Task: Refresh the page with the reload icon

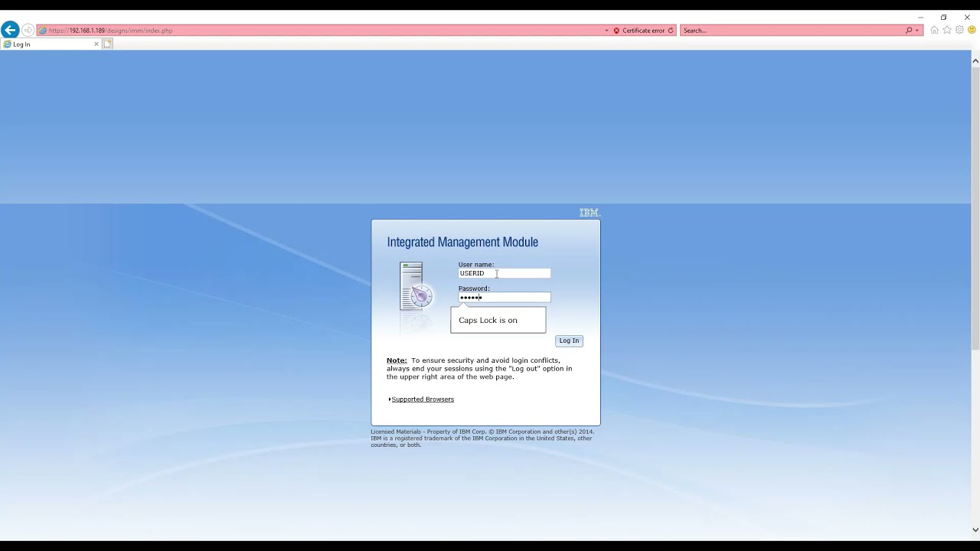Action: (x=671, y=31)
